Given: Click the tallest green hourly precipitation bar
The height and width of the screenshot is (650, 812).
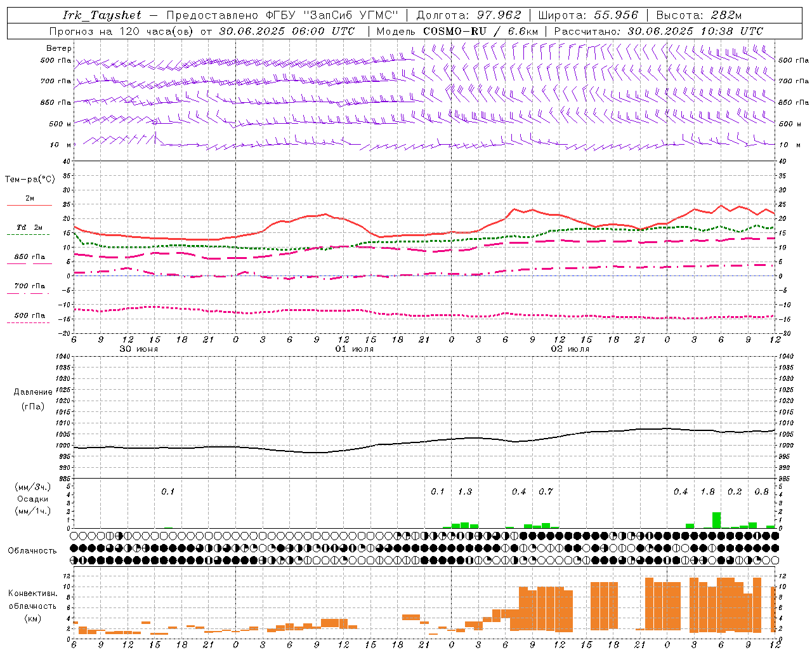Looking at the screenshot, I should point(716,520).
